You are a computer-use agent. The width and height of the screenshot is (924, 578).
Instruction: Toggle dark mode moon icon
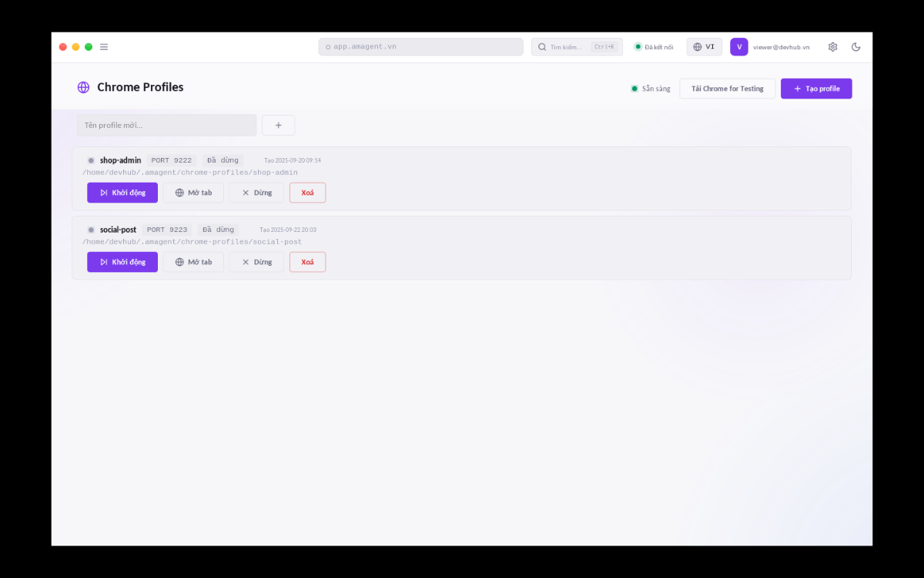855,47
